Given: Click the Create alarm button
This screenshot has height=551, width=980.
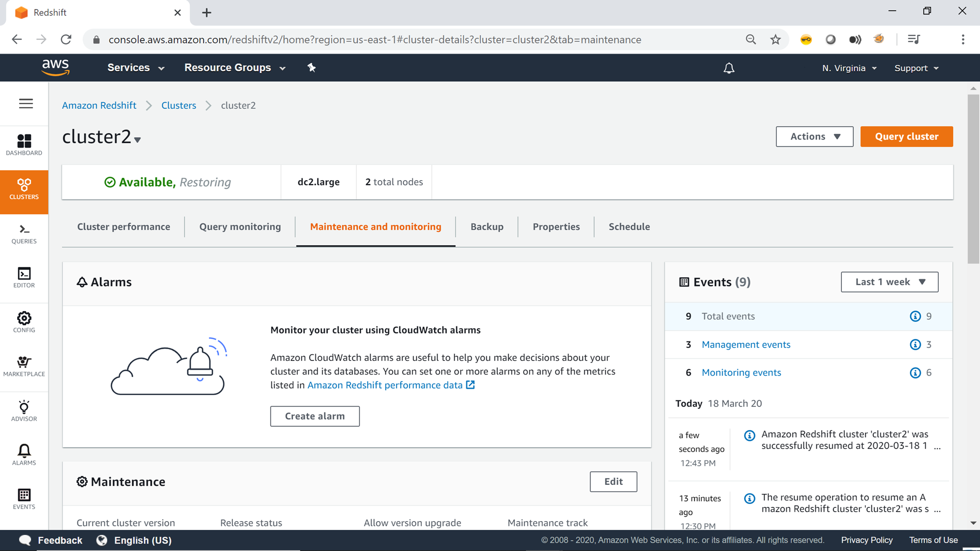Looking at the screenshot, I should click(x=315, y=416).
